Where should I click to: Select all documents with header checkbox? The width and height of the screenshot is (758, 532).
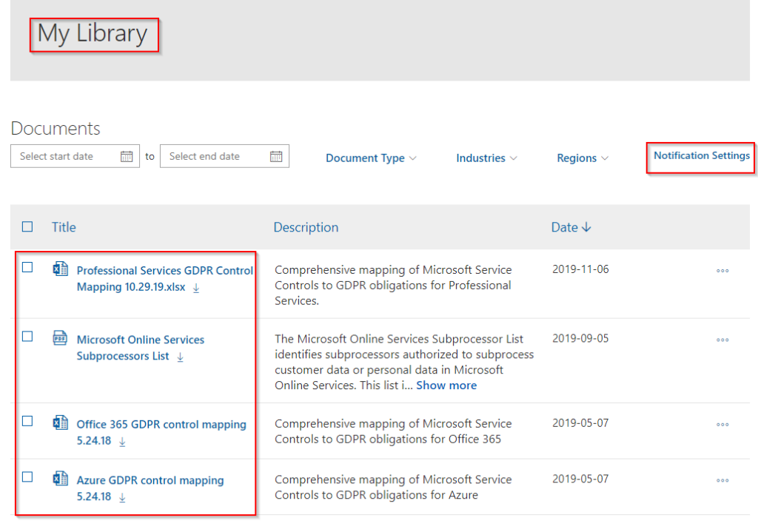[27, 226]
